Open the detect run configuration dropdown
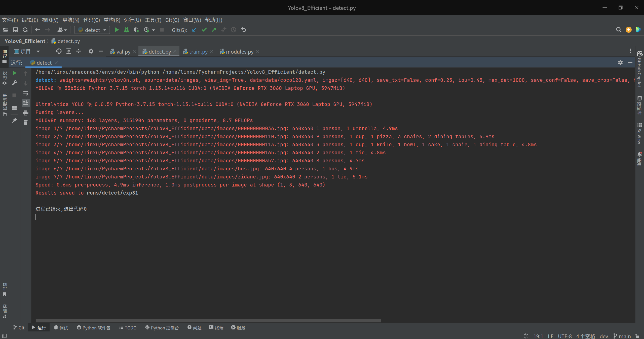 (92, 30)
